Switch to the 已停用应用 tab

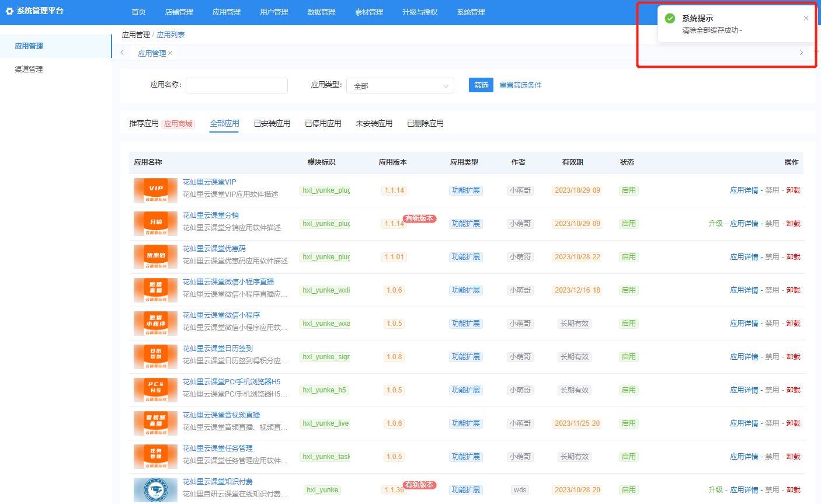pos(323,123)
